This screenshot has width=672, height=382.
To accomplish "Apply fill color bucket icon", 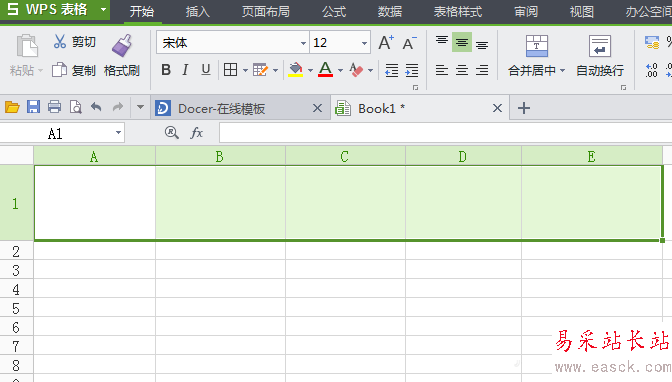I will (x=296, y=69).
